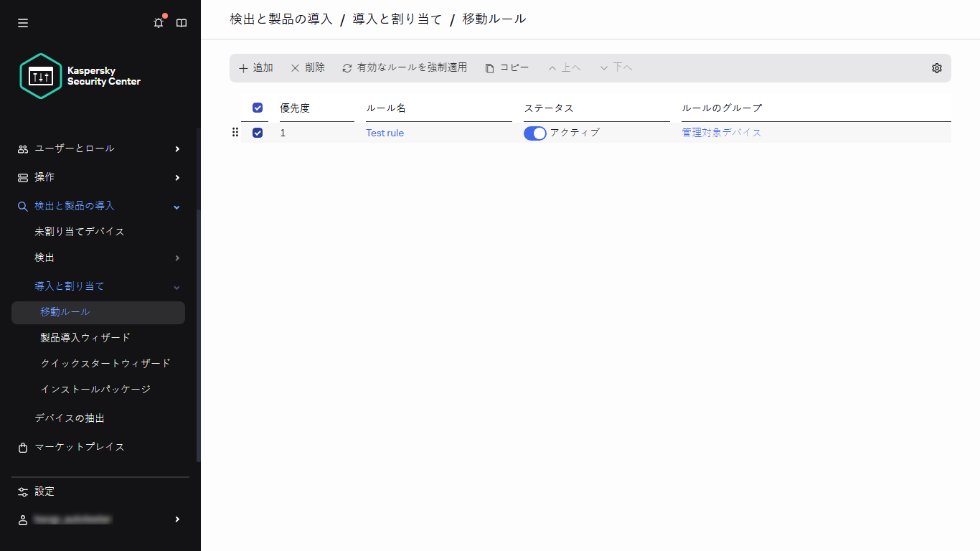The width and height of the screenshot is (980, 551).
Task: Click the 追加 (Add) toolbar icon
Action: [243, 67]
